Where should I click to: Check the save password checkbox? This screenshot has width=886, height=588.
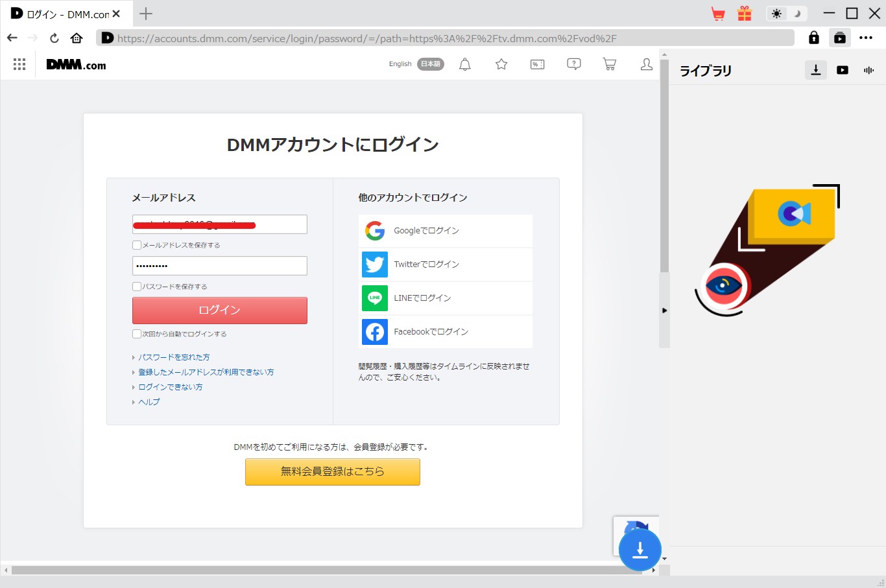click(x=137, y=287)
